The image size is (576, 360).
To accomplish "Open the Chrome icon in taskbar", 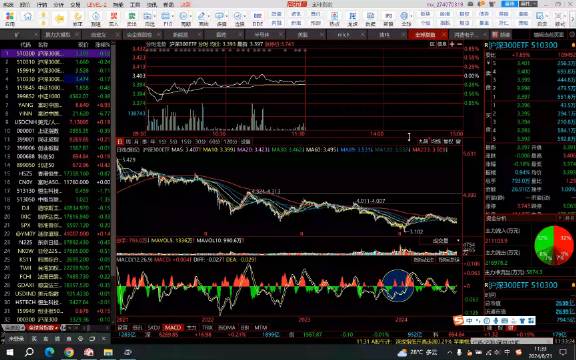I will point(69,352).
